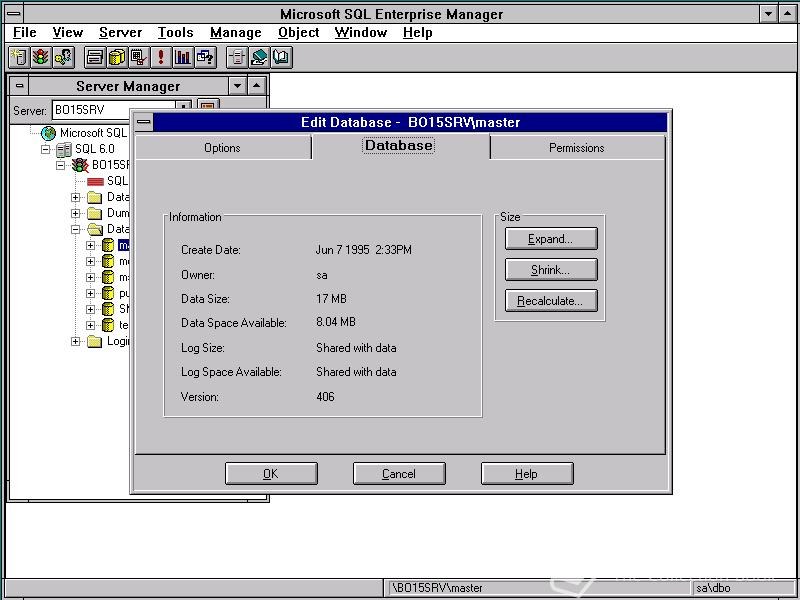Cancel the Edit Database dialog
The height and width of the screenshot is (600, 800).
399,474
